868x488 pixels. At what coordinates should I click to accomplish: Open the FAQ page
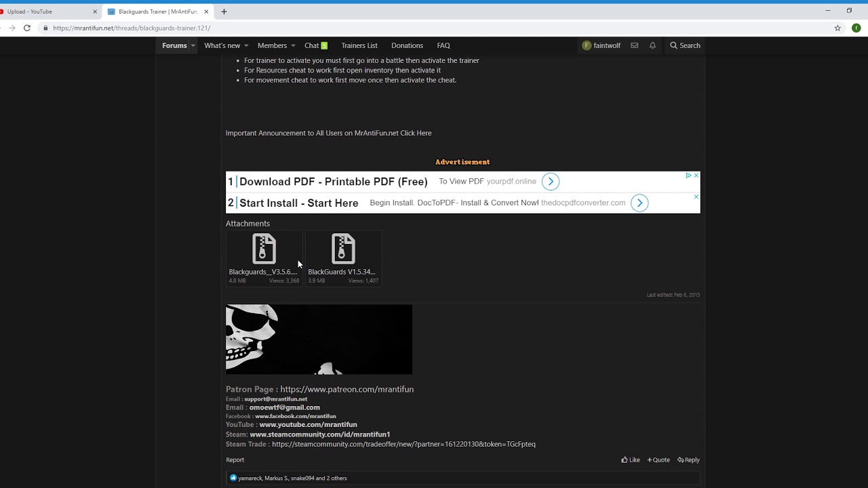(443, 45)
